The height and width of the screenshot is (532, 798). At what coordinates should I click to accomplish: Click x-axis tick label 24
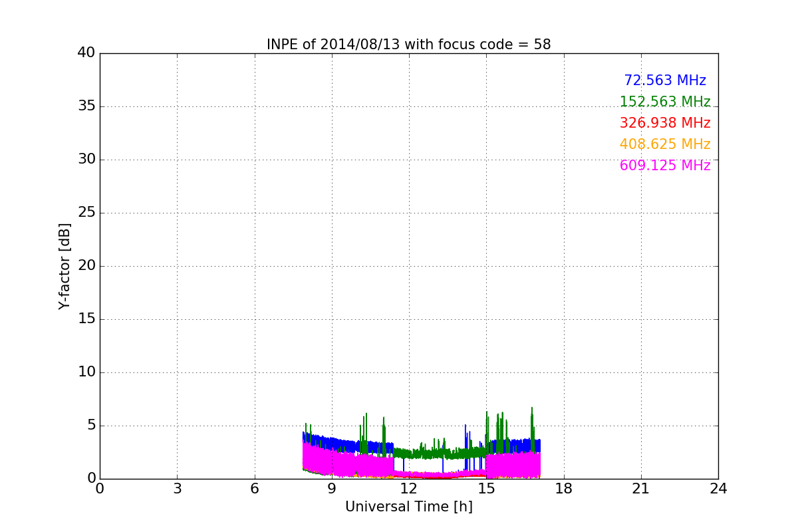point(718,489)
